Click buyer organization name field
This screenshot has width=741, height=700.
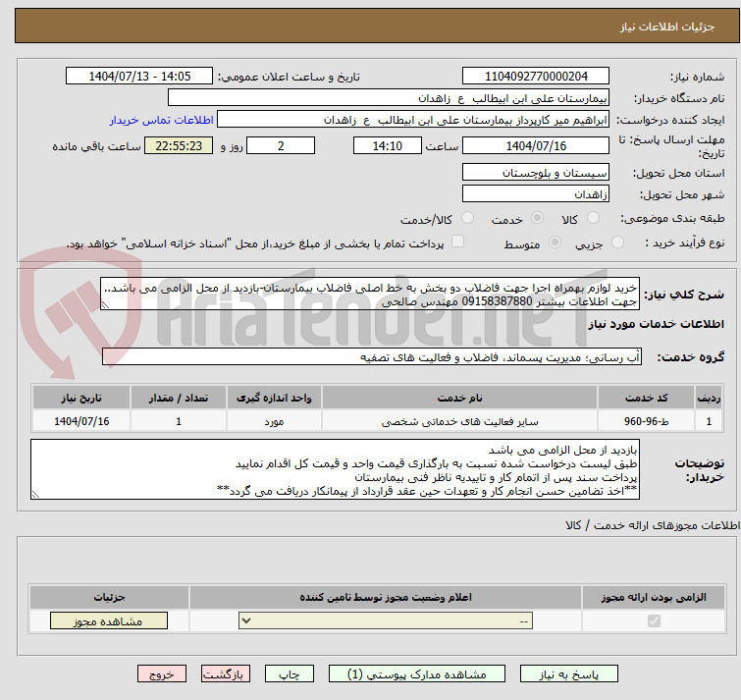[389, 98]
